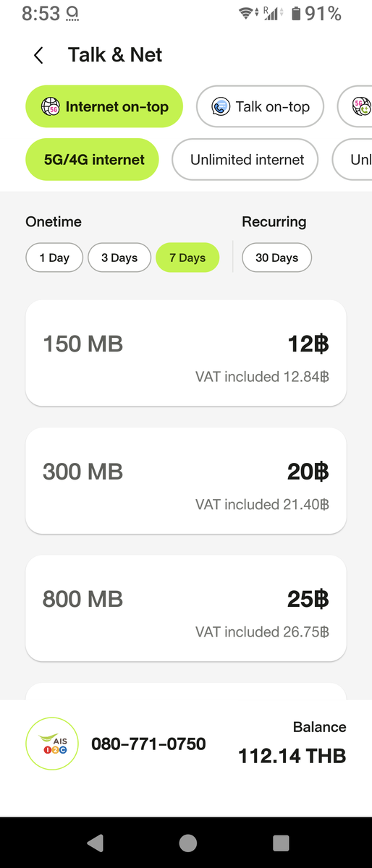372x868 pixels.
Task: Select the 1 Day onetime option
Action: coord(54,258)
